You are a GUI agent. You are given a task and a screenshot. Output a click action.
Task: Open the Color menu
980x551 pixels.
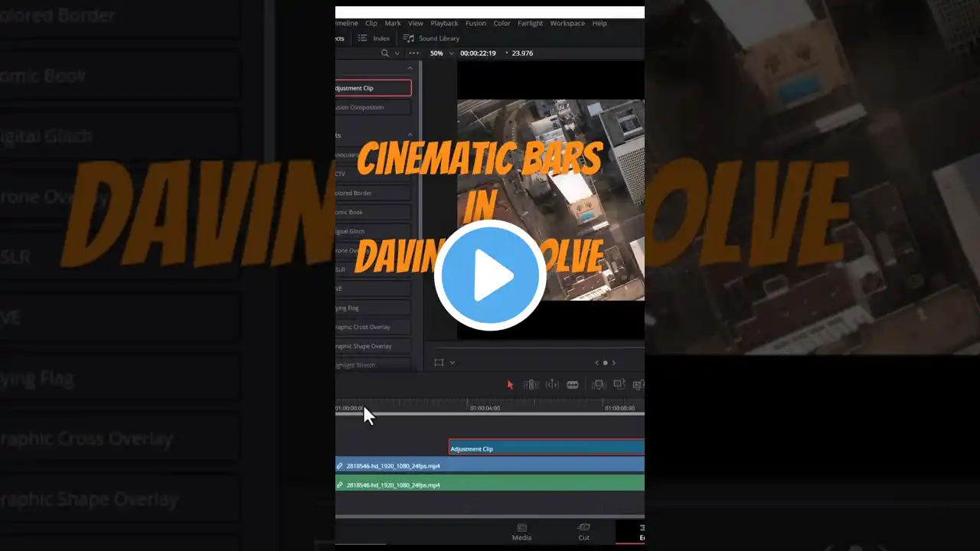501,23
